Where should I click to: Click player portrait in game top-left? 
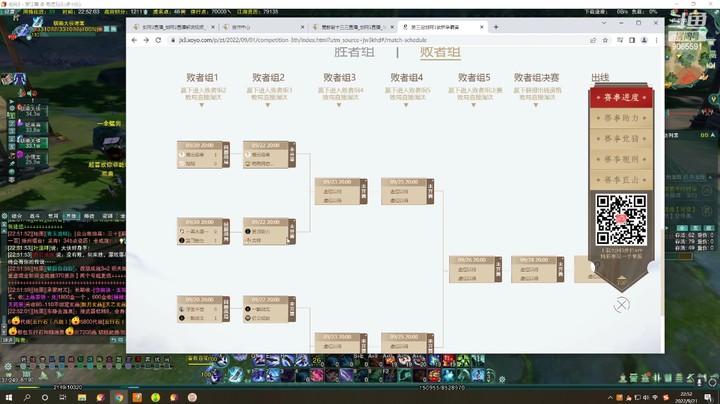[21, 30]
